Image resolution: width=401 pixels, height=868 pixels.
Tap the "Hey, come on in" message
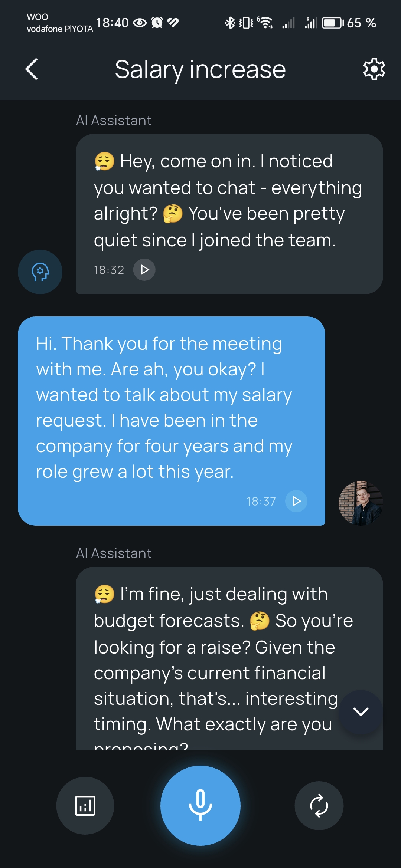click(x=229, y=200)
